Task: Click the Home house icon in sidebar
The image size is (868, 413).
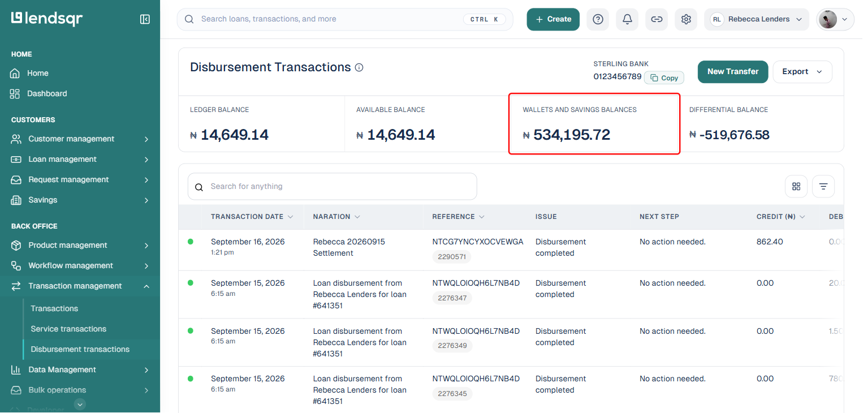Action: (15, 73)
